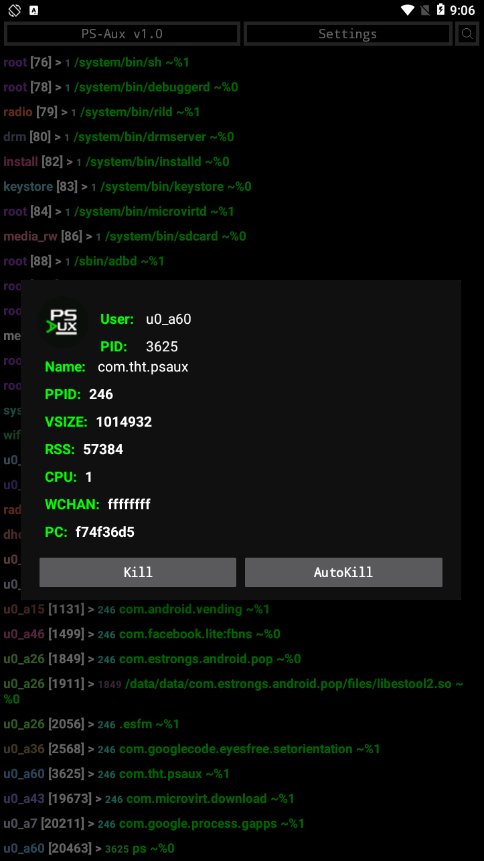Click the PS-Aux v1.0 title button
Image resolution: width=484 pixels, height=861 pixels.
122,34
